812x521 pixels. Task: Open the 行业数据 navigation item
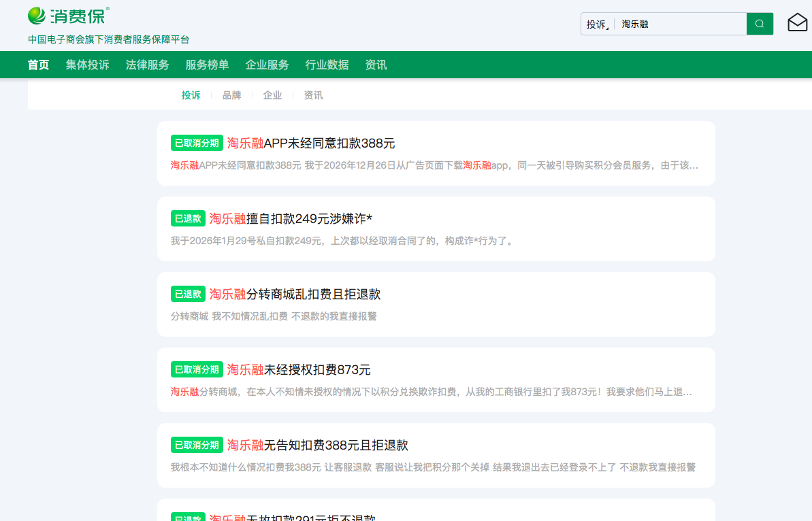tap(327, 65)
